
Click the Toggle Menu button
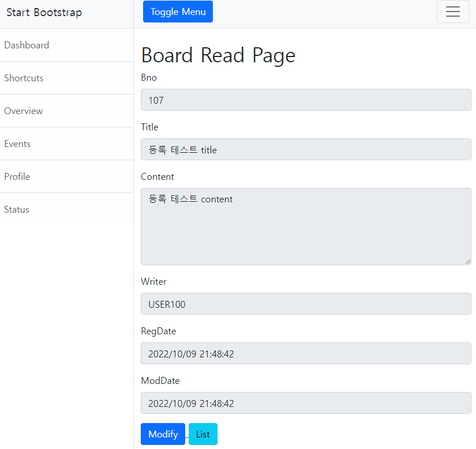click(x=178, y=12)
